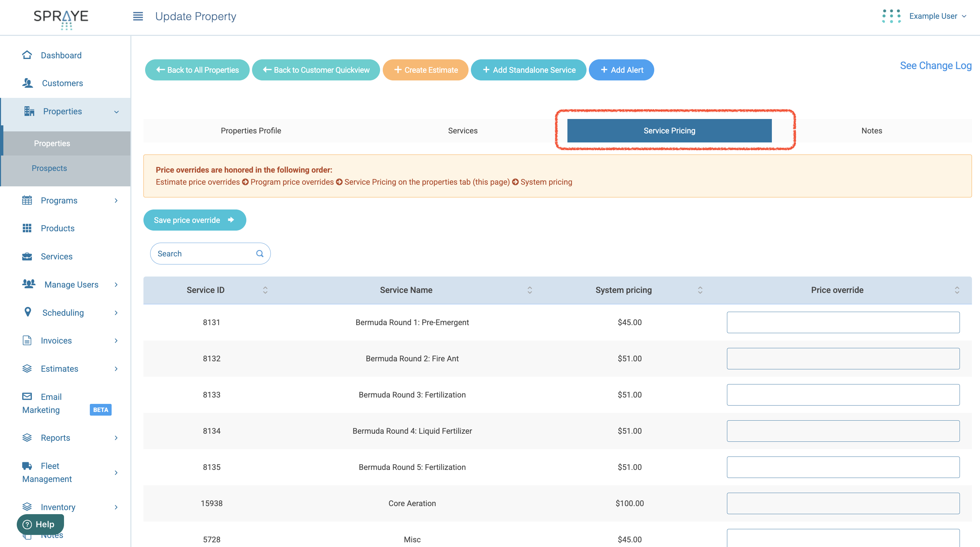Click Save price override button
Viewport: 980px width, 547px height.
pyautogui.click(x=194, y=220)
